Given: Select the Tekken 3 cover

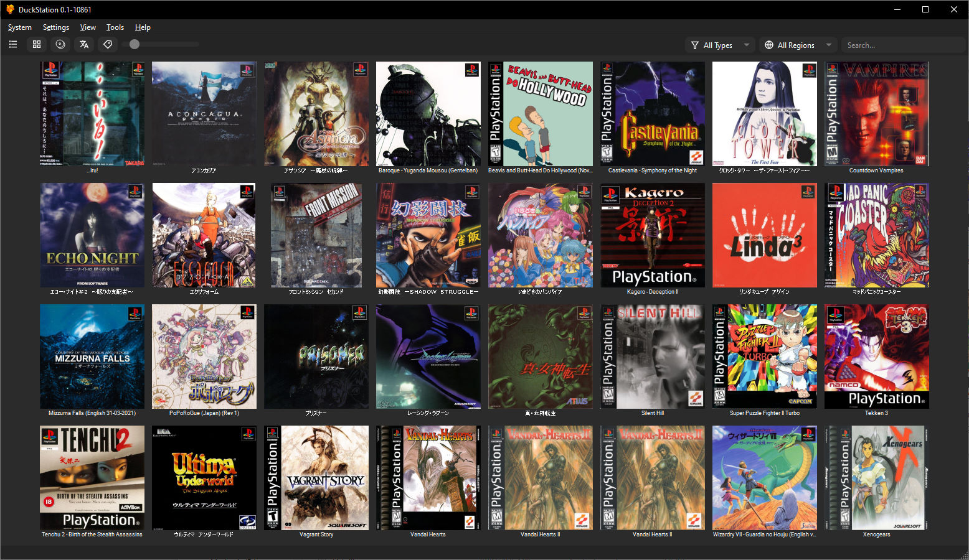Looking at the screenshot, I should [x=876, y=357].
